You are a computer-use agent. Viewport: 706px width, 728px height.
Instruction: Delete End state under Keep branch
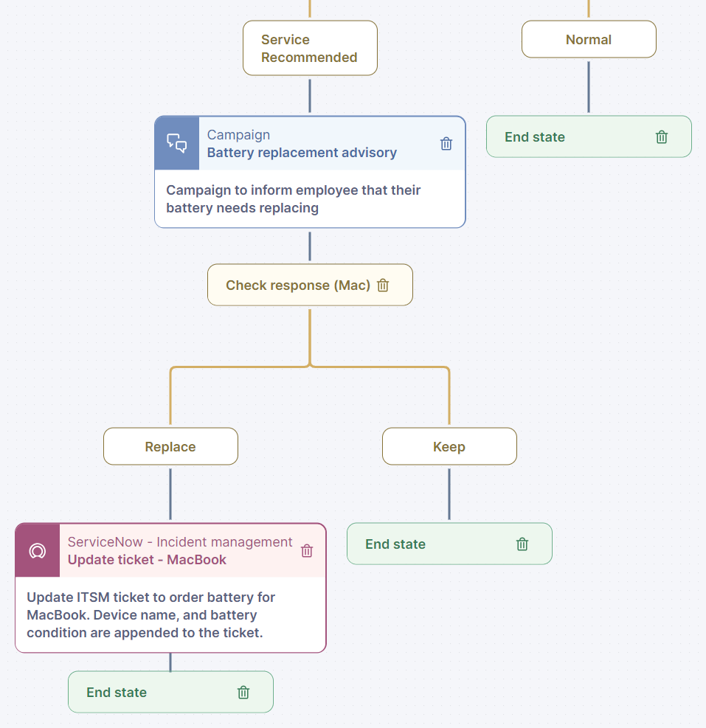point(522,544)
